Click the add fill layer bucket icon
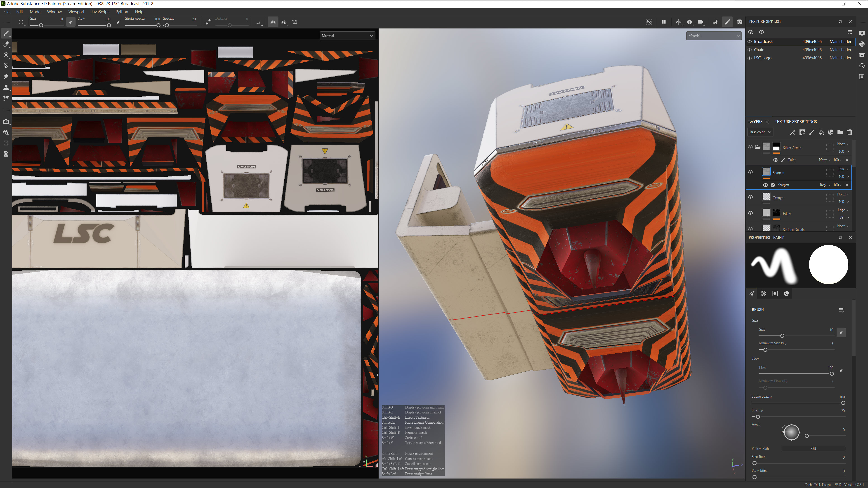The height and width of the screenshot is (488, 868). click(x=821, y=132)
